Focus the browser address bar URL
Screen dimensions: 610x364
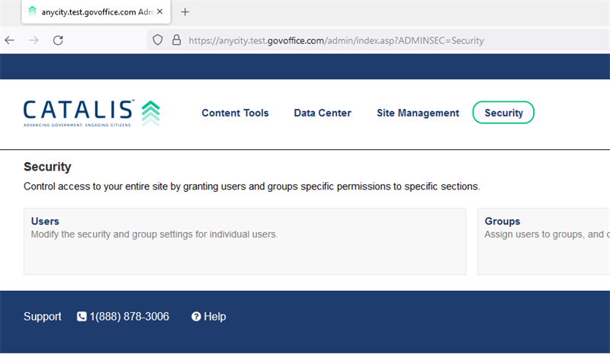point(335,40)
